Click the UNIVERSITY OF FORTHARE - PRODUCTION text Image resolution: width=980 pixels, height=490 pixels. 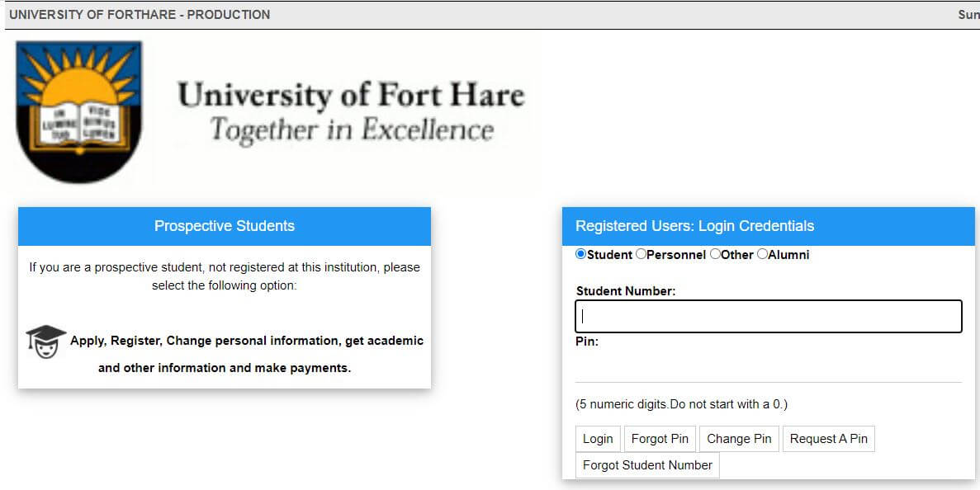pyautogui.click(x=140, y=14)
